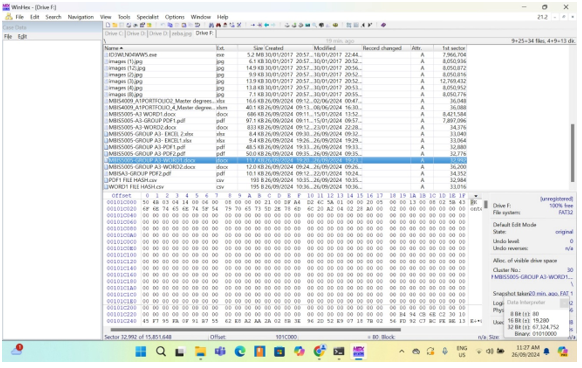Click the blue binoculars Find Text icon

[x=211, y=25]
